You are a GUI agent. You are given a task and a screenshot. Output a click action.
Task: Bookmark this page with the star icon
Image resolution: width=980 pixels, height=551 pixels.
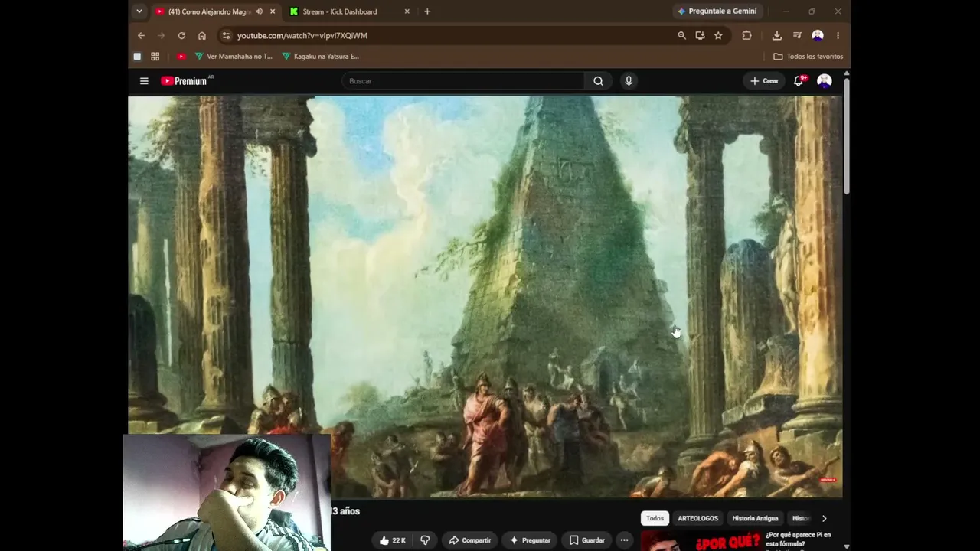pyautogui.click(x=718, y=35)
